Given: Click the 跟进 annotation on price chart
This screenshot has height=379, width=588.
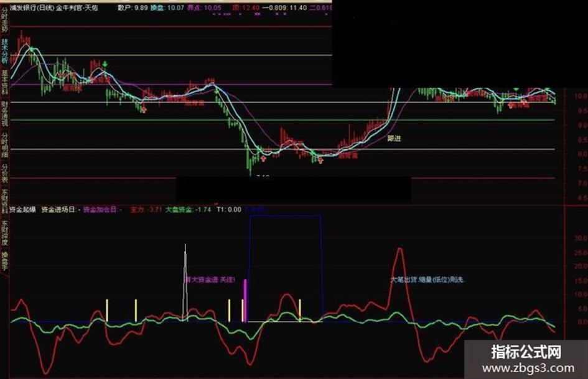Looking at the screenshot, I should coord(394,138).
